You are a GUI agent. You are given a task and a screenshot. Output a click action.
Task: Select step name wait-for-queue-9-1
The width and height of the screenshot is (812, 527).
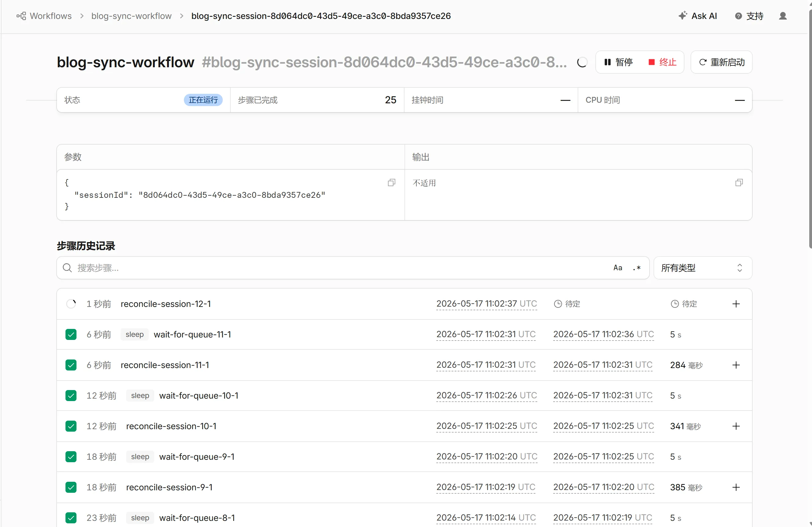click(x=197, y=457)
